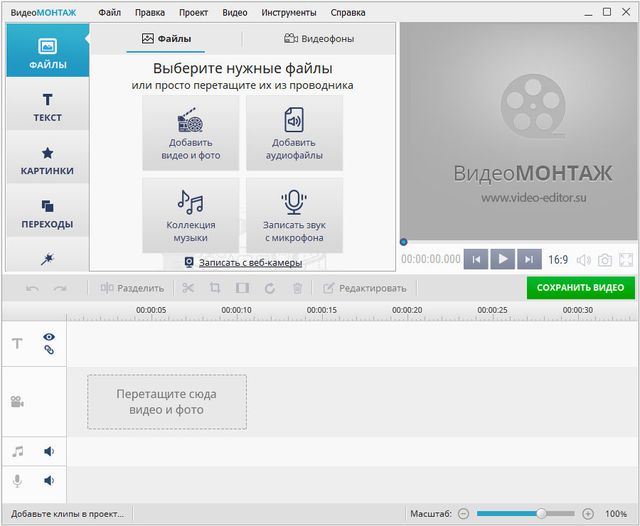Open the Инструменты menu
Screen dimensions: 640x526
click(289, 13)
